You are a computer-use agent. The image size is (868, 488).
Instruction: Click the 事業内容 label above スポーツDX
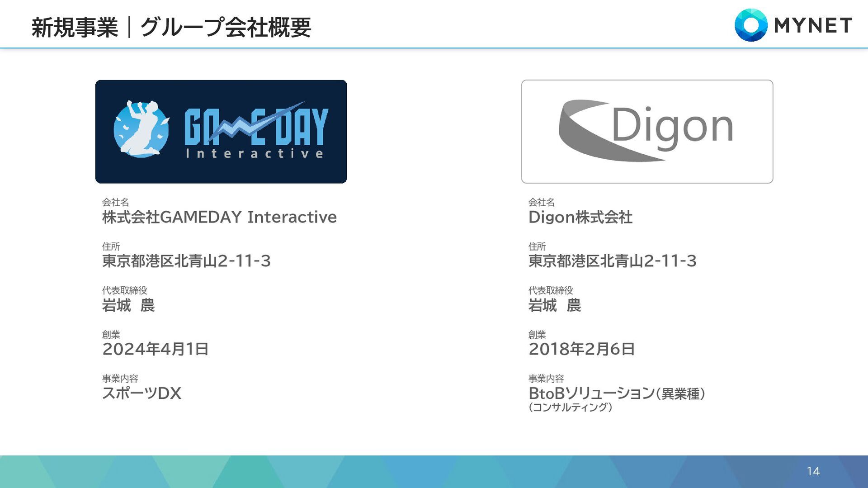click(120, 379)
